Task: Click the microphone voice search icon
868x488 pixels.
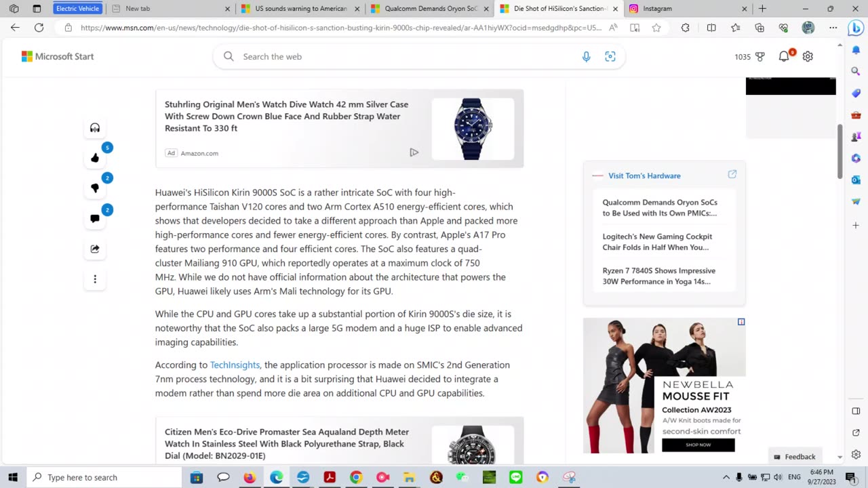Action: click(587, 57)
